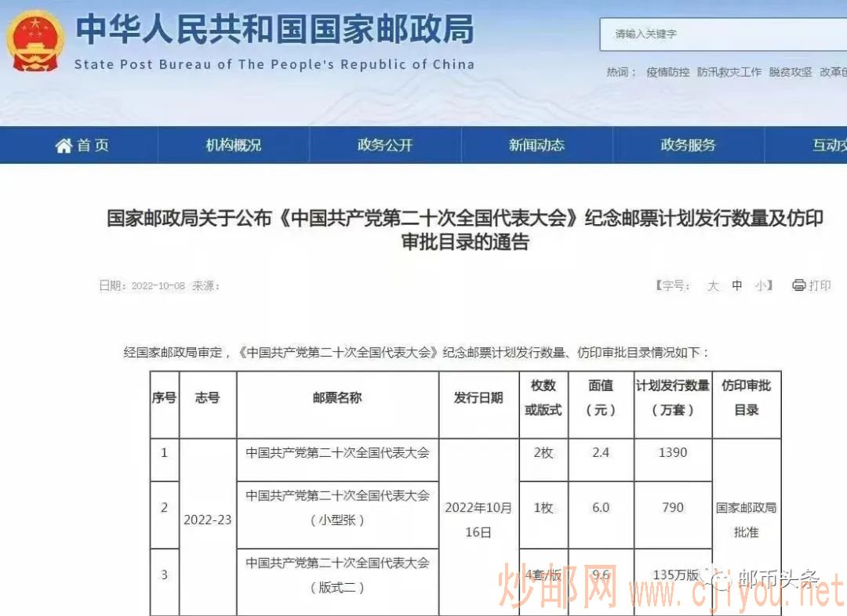
Task: Click the English title State Post Bureau
Action: pos(274,65)
